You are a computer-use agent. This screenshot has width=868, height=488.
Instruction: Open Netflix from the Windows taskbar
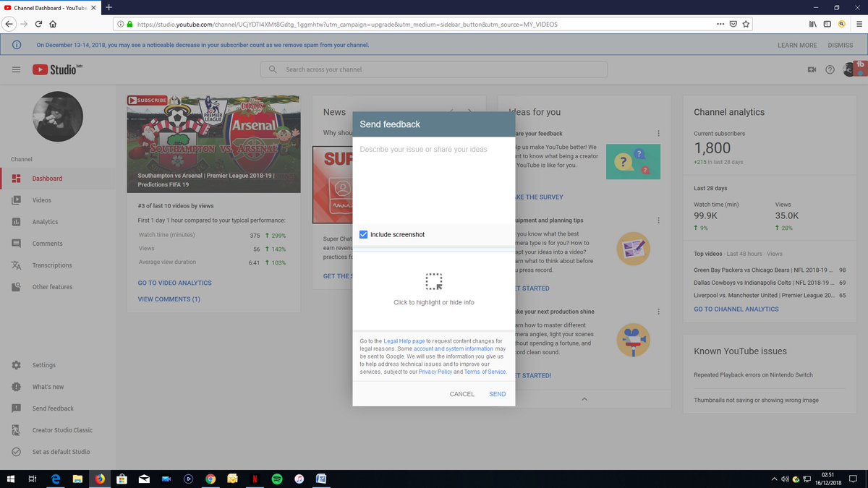coord(255,479)
